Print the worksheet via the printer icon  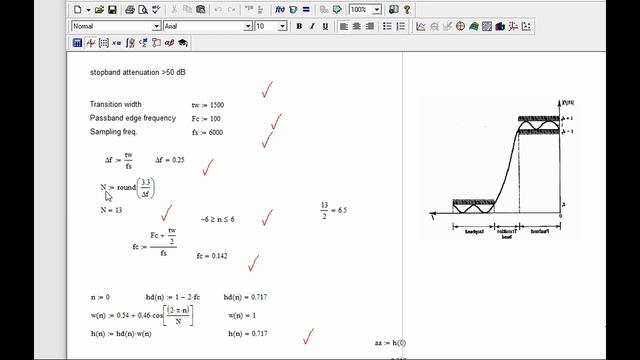[x=130, y=9]
